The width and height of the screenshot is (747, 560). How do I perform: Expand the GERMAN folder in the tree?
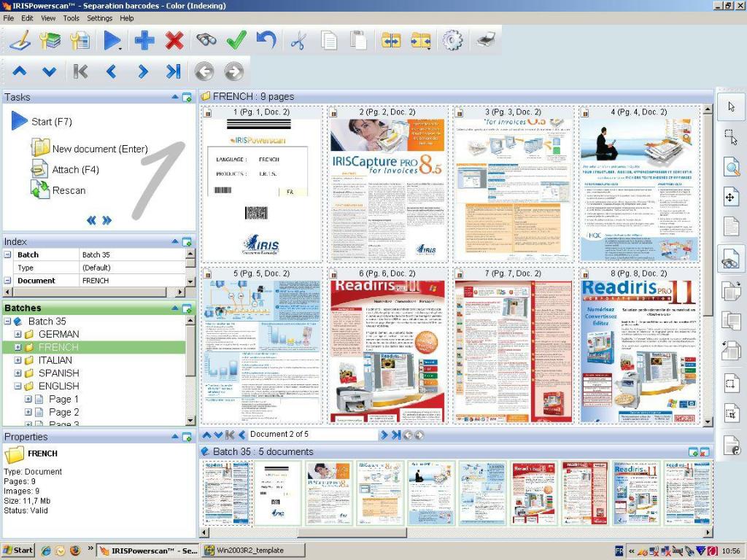click(x=18, y=334)
